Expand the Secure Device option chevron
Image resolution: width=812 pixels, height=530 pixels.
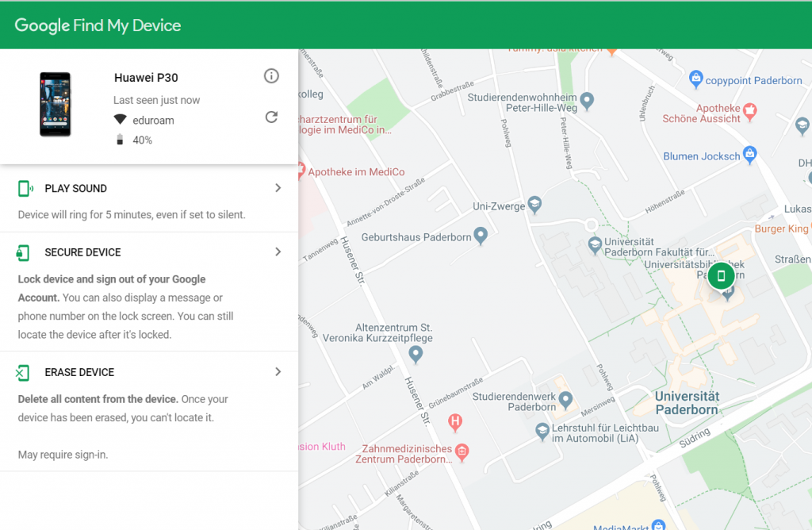pos(278,252)
